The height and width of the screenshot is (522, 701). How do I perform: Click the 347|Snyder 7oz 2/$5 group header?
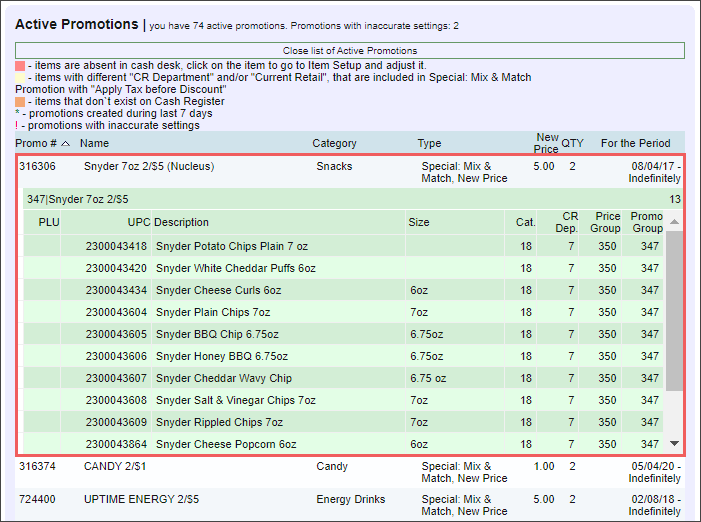point(78,199)
